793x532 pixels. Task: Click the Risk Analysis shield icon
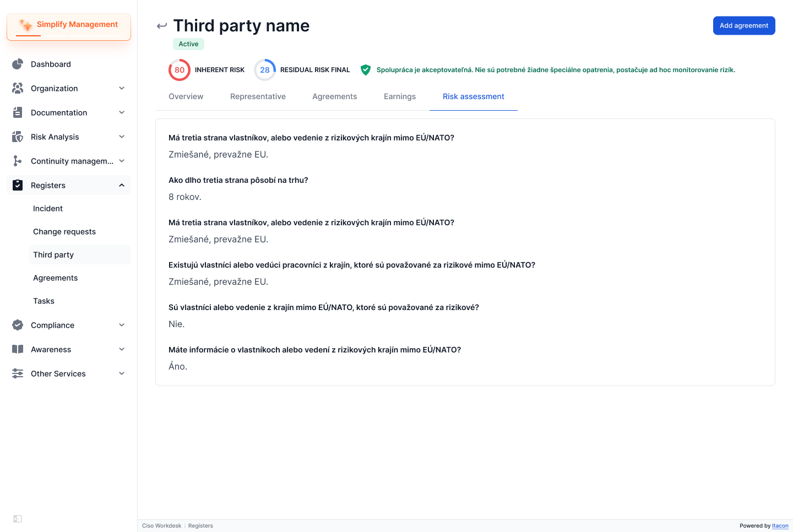(18, 137)
